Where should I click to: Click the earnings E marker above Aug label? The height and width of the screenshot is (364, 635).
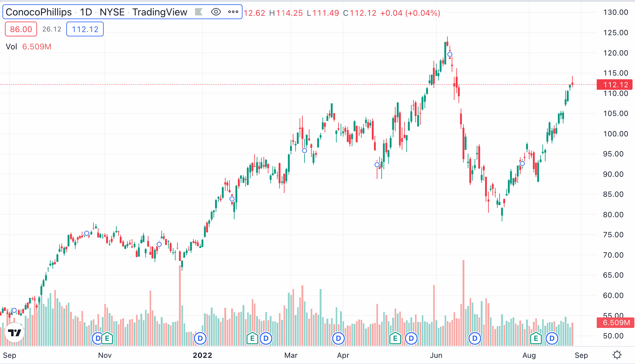[536, 338]
